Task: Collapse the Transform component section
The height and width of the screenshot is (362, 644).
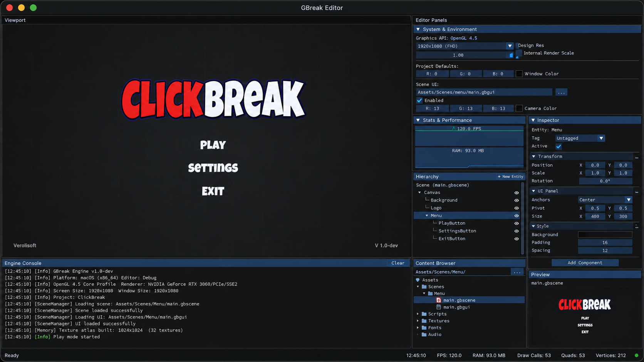Action: pyautogui.click(x=534, y=157)
